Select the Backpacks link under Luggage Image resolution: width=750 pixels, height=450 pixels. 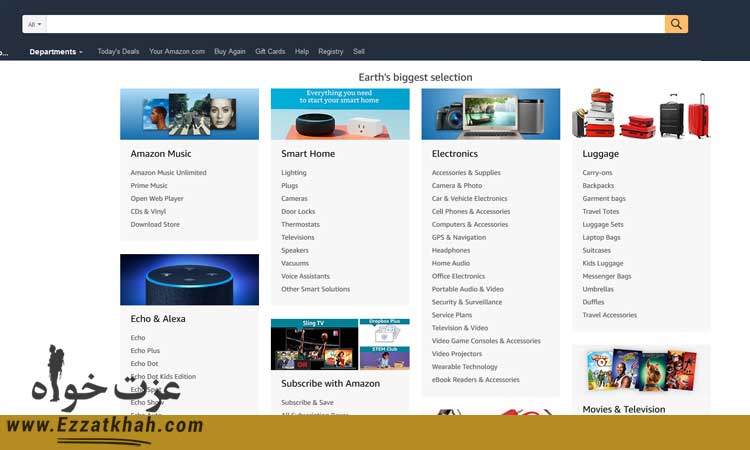coord(598,186)
